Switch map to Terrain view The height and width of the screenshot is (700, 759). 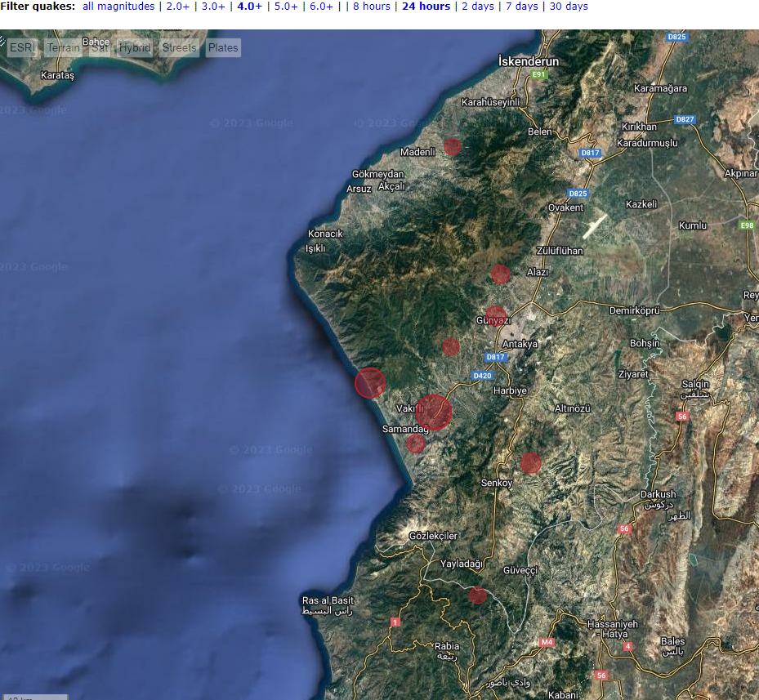click(64, 47)
